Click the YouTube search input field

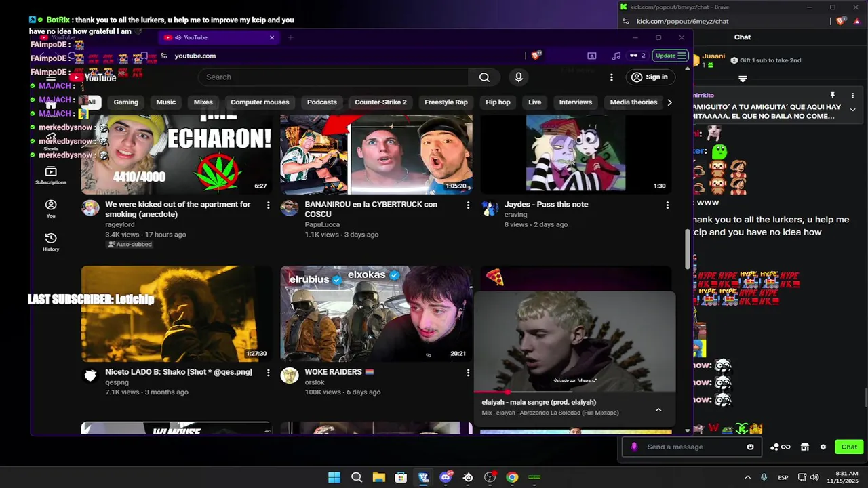click(333, 77)
